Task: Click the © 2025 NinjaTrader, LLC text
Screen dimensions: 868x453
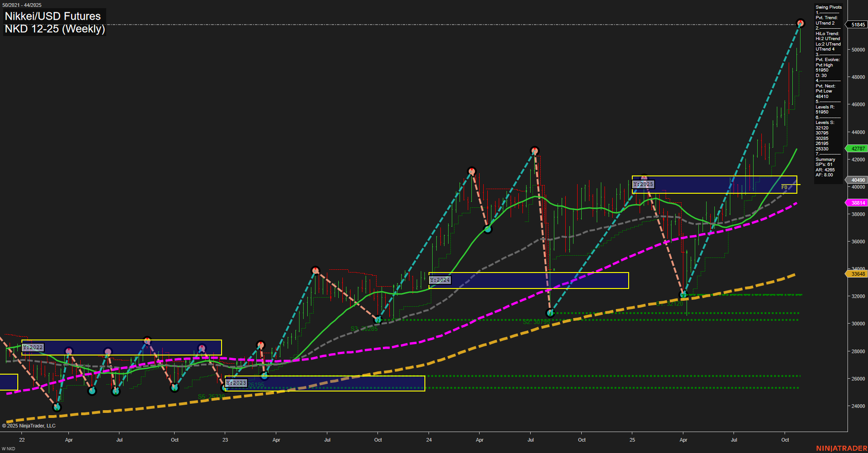Action: pos(29,425)
